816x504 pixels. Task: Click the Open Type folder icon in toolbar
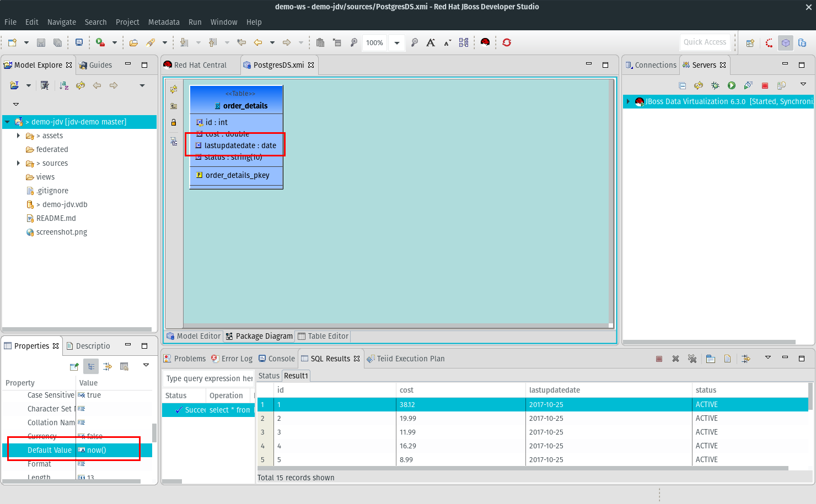pos(133,42)
